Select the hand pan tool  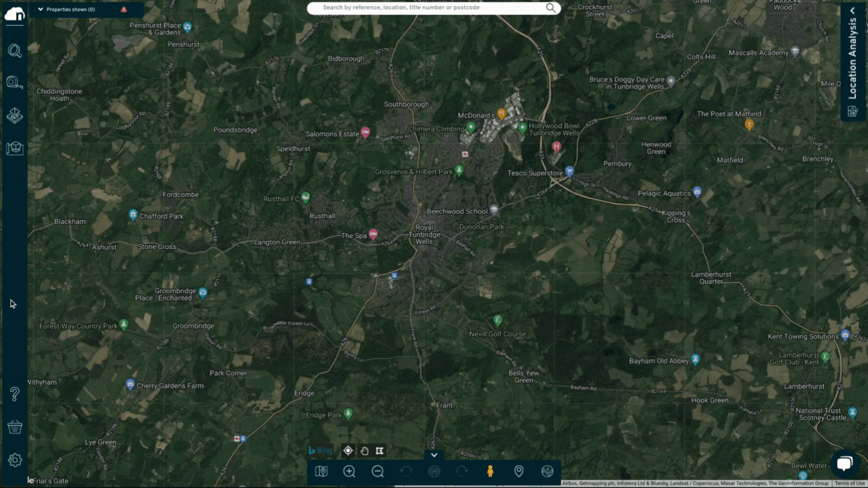point(364,451)
